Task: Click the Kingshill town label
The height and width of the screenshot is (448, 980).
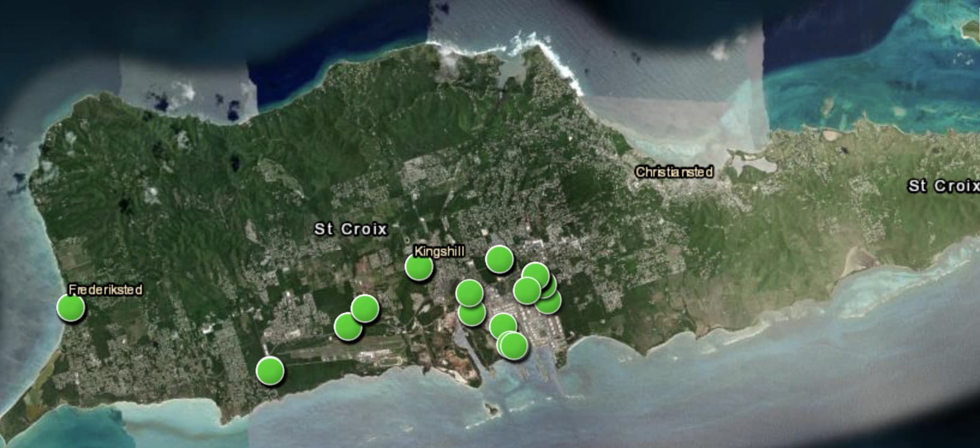Action: [x=440, y=252]
